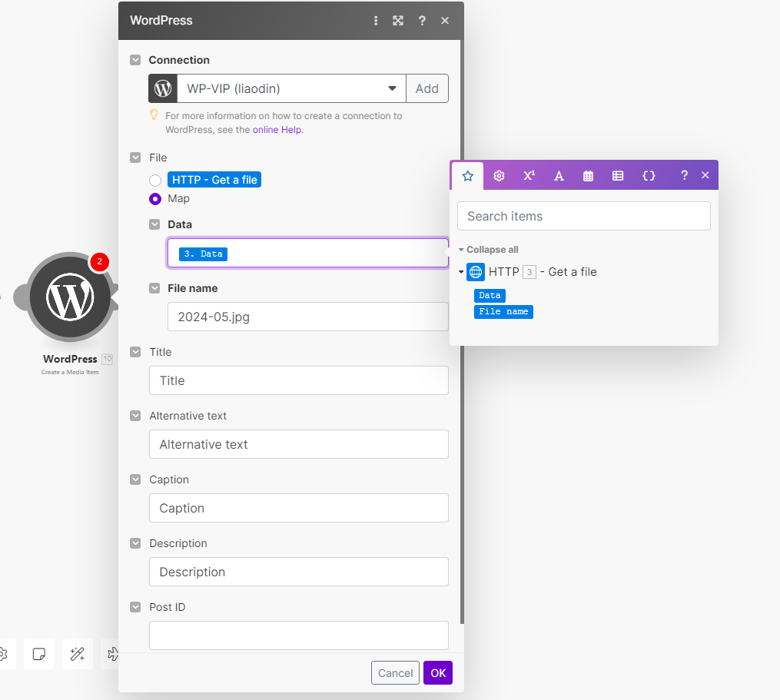Switch to the date and time tab
The height and width of the screenshot is (700, 780).
[x=588, y=175]
